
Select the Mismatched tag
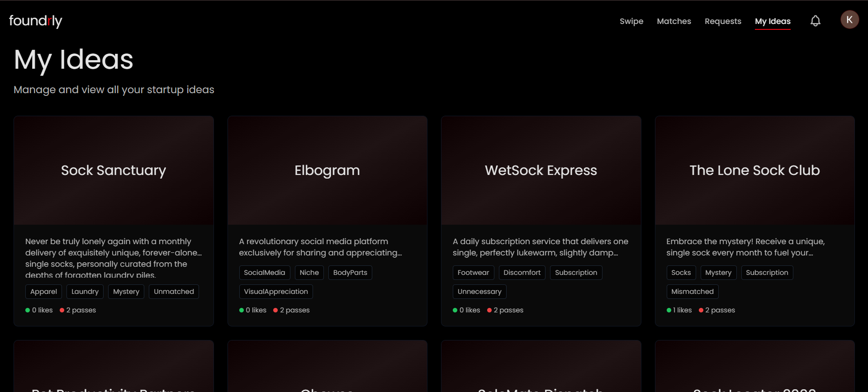pos(693,292)
